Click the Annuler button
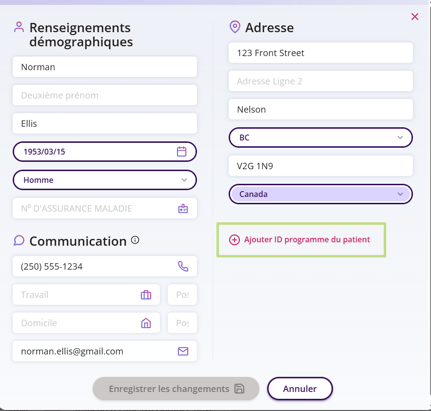 [300, 389]
